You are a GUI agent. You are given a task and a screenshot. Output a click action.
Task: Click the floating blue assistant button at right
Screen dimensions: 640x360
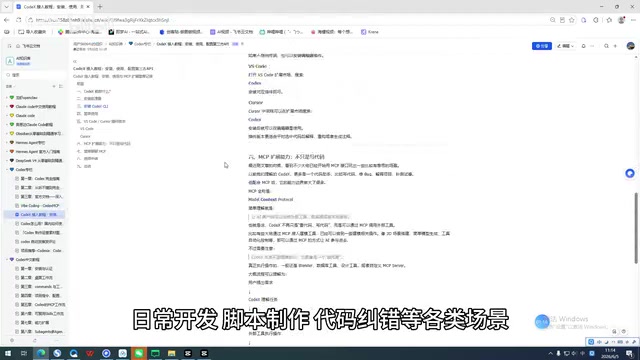point(630,173)
